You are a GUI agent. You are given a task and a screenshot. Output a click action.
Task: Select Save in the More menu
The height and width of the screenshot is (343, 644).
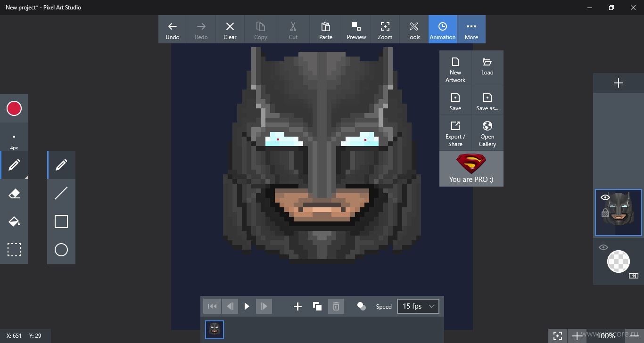[x=455, y=100]
